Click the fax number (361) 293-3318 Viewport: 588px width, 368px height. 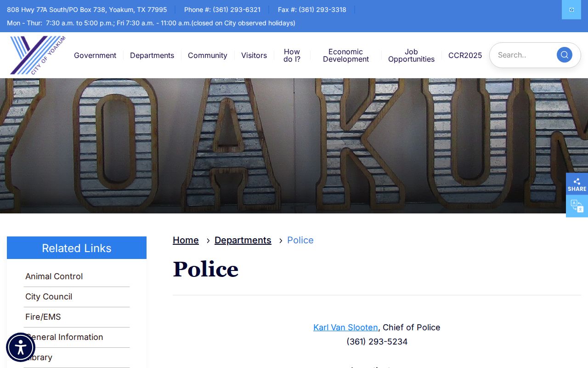[322, 10]
